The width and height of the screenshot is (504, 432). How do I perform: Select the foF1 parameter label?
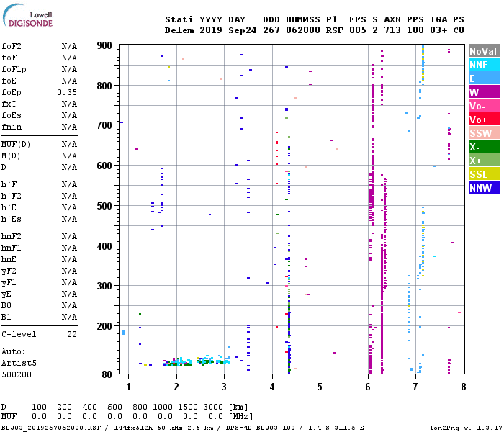(12, 58)
